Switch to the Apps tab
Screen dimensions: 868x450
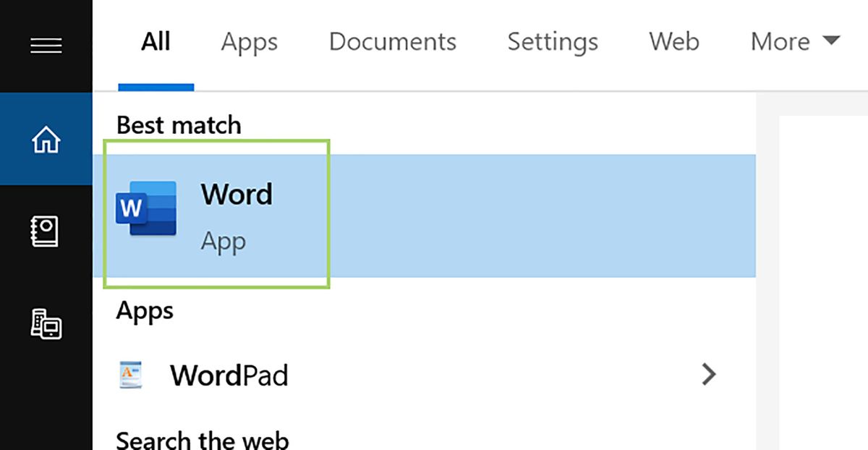coord(249,42)
